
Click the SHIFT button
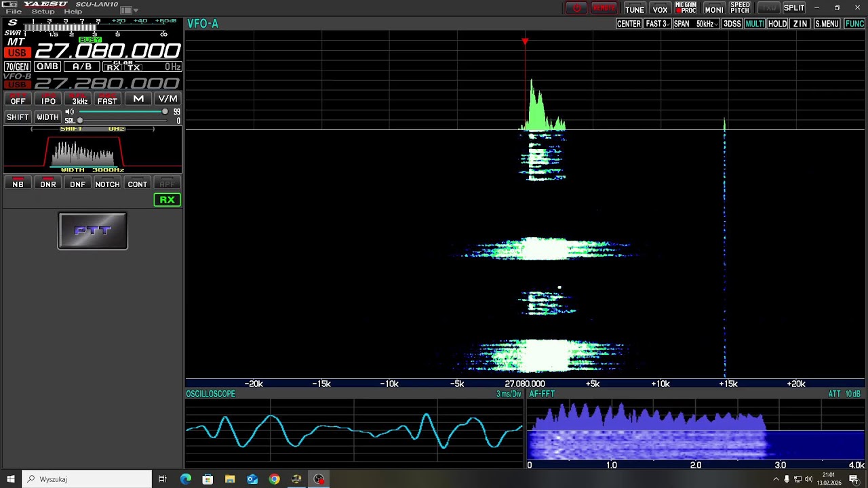coord(18,117)
